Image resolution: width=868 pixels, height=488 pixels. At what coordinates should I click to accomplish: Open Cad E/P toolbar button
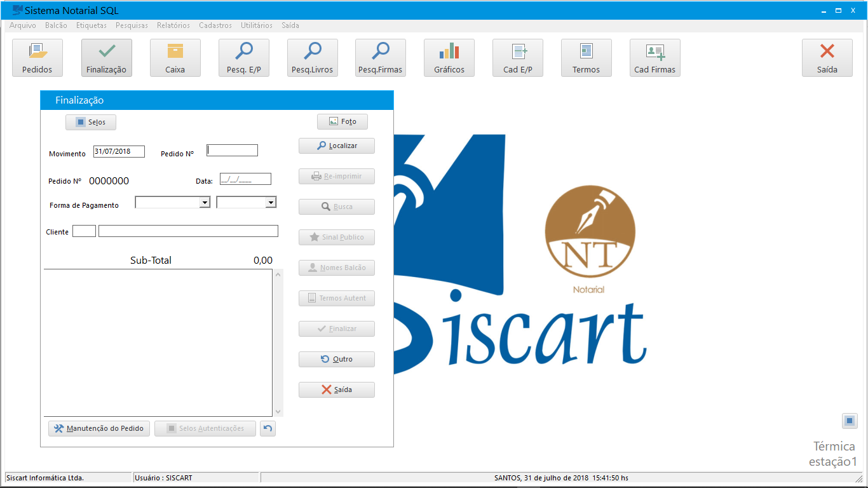(518, 58)
